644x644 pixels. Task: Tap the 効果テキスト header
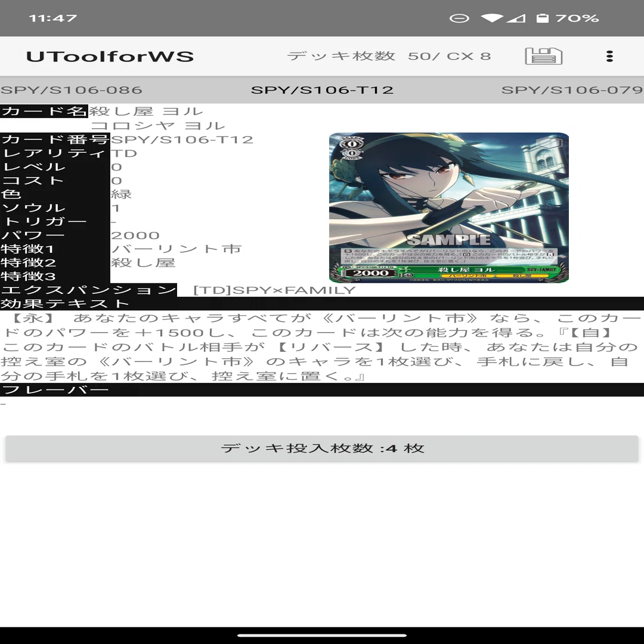coord(322,304)
